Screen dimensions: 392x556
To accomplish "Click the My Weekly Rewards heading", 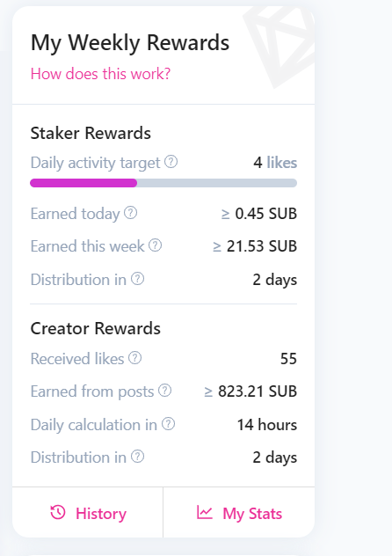I will pos(130,43).
